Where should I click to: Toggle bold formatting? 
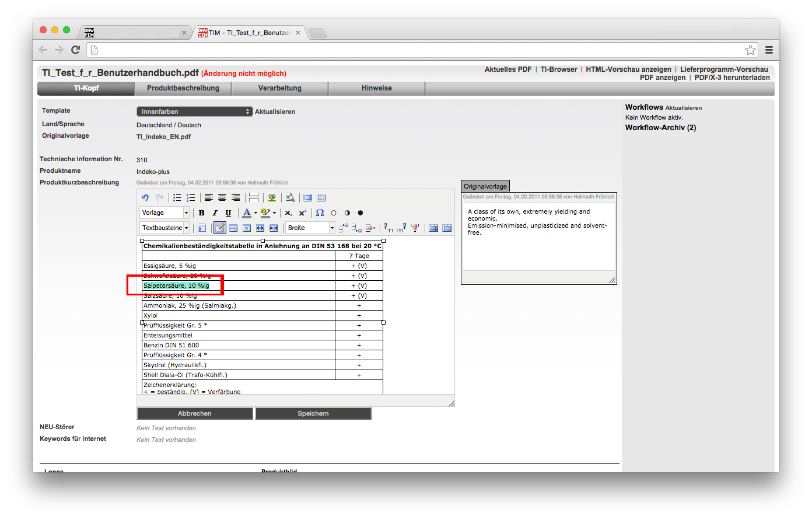pos(202,213)
